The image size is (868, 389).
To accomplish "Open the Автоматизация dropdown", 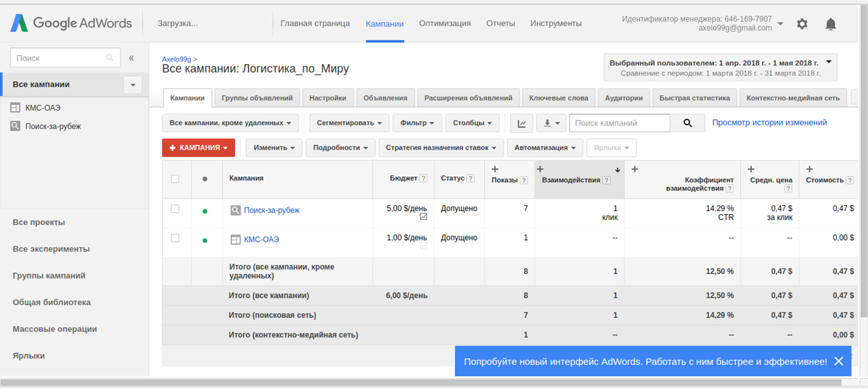I will [x=545, y=148].
